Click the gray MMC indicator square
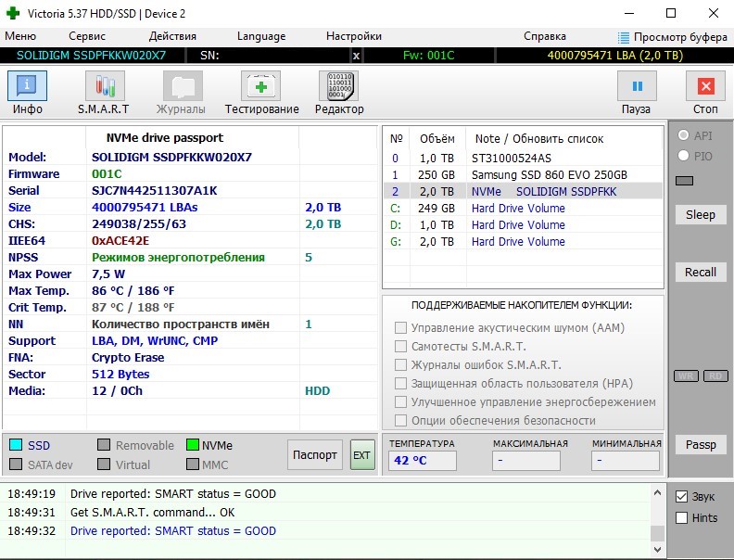Viewport: 734px width, 560px height. click(x=193, y=464)
